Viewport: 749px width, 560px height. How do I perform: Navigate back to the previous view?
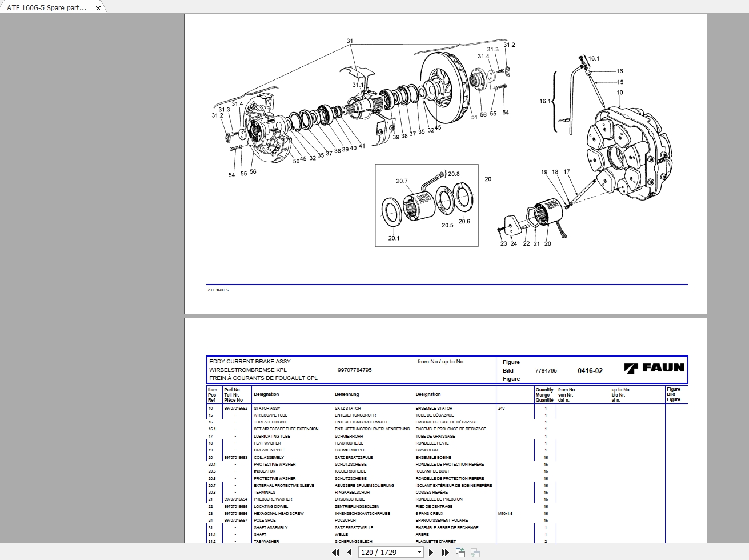460,552
